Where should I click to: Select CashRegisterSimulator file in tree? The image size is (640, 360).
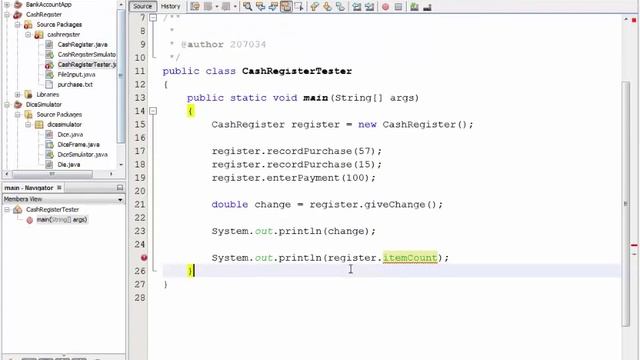click(87, 54)
